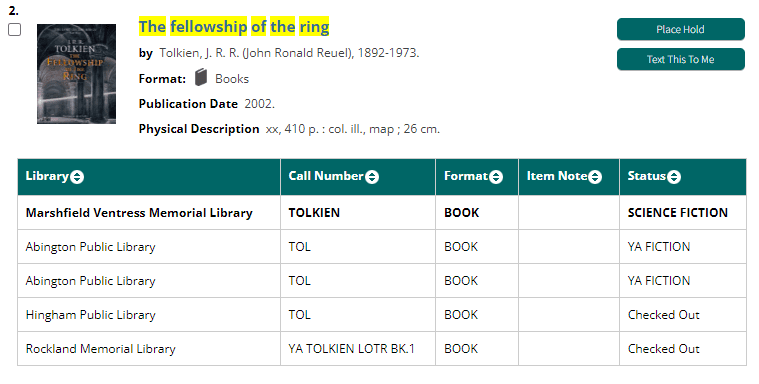759x384 pixels.
Task: Click Text This To Me button
Action: click(x=681, y=60)
